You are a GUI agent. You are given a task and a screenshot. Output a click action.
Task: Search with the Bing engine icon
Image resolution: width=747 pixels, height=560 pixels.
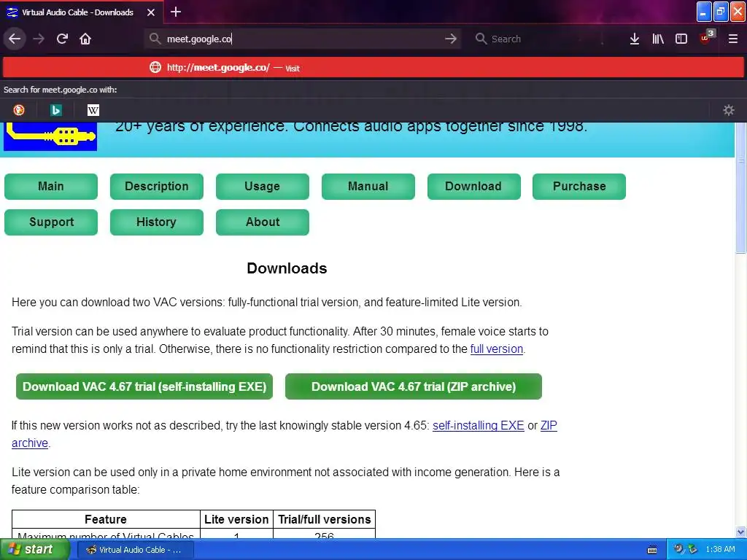click(x=55, y=111)
